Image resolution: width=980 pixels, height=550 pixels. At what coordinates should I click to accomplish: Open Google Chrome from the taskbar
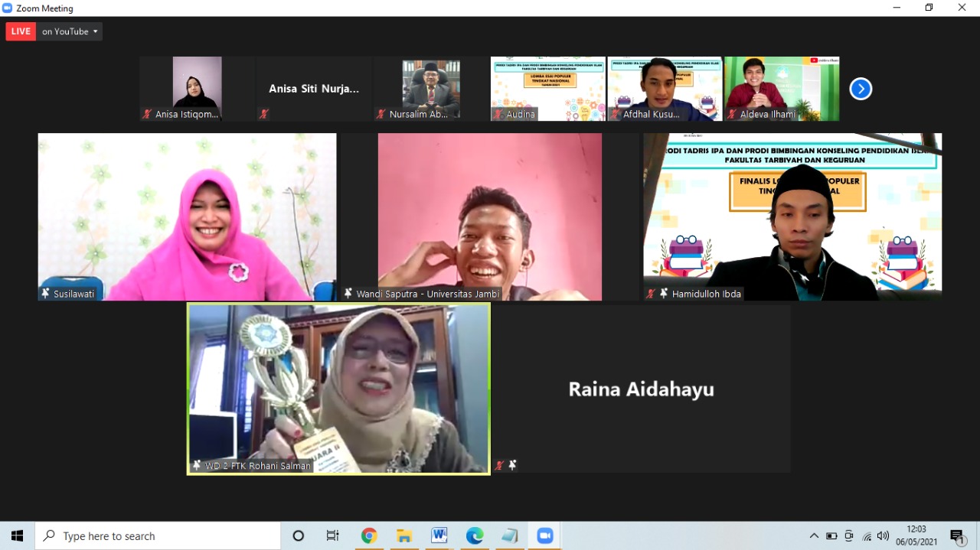click(x=369, y=536)
